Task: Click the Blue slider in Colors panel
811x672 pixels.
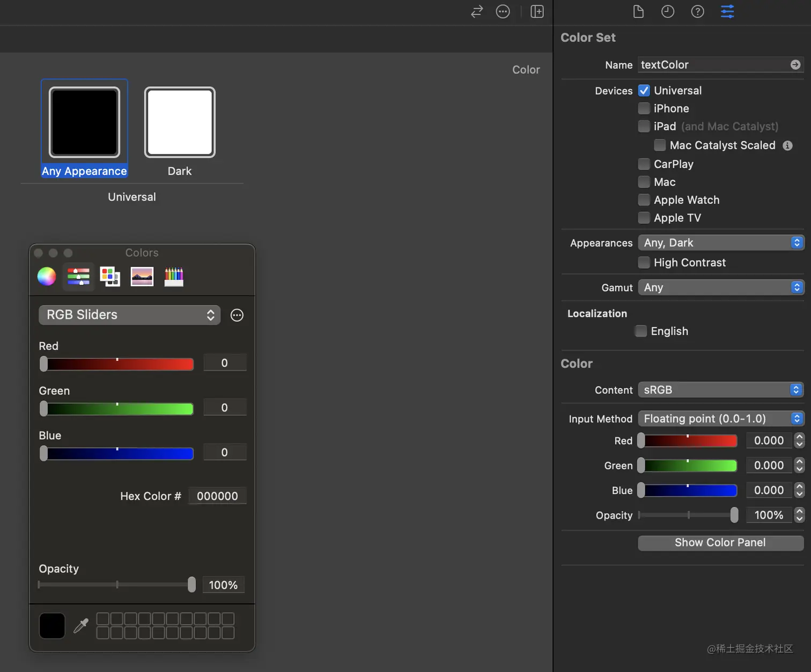Action: click(116, 454)
